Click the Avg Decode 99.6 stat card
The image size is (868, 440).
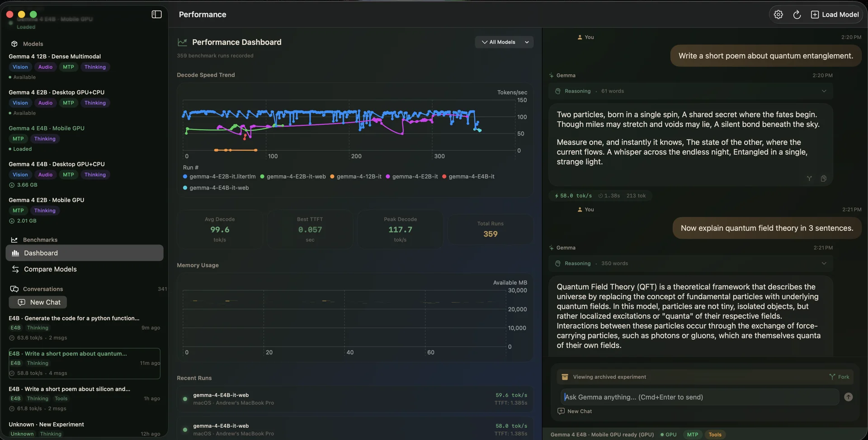220,229
